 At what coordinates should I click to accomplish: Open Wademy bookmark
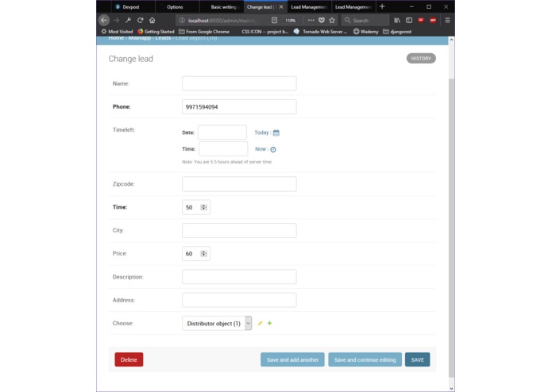(x=366, y=32)
